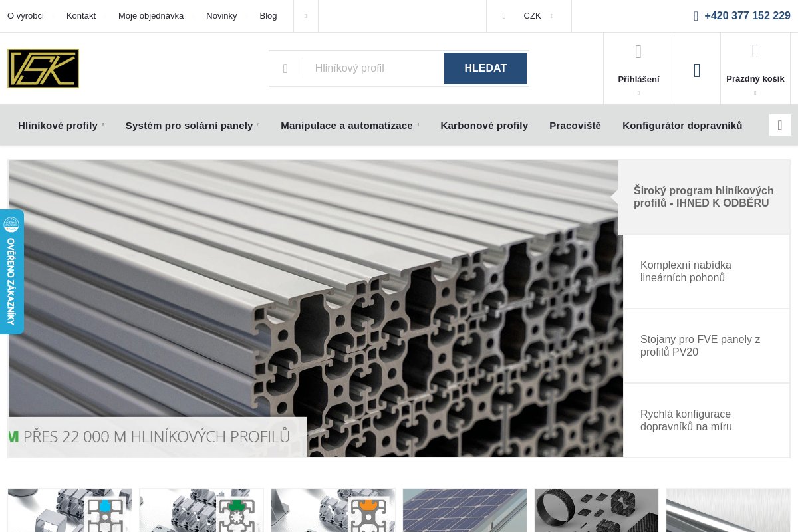
Task: Open category thumbnail with blue profile slot
Action: click(x=70, y=511)
